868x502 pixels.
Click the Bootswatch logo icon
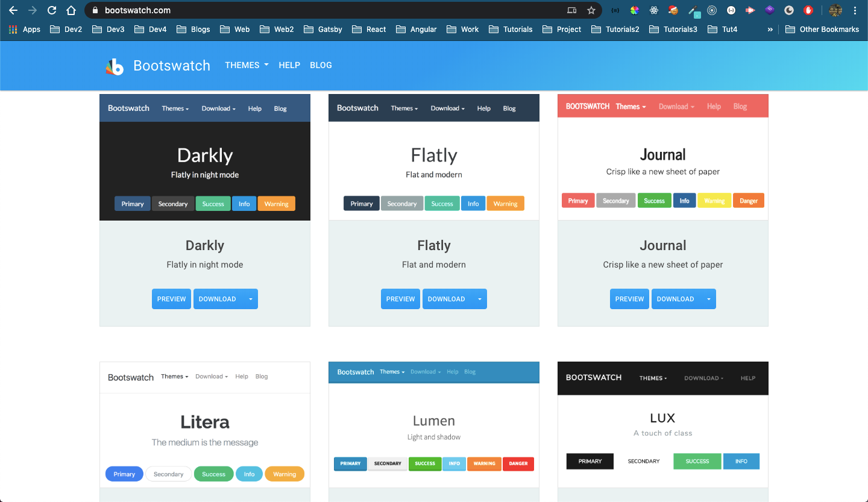[115, 66]
